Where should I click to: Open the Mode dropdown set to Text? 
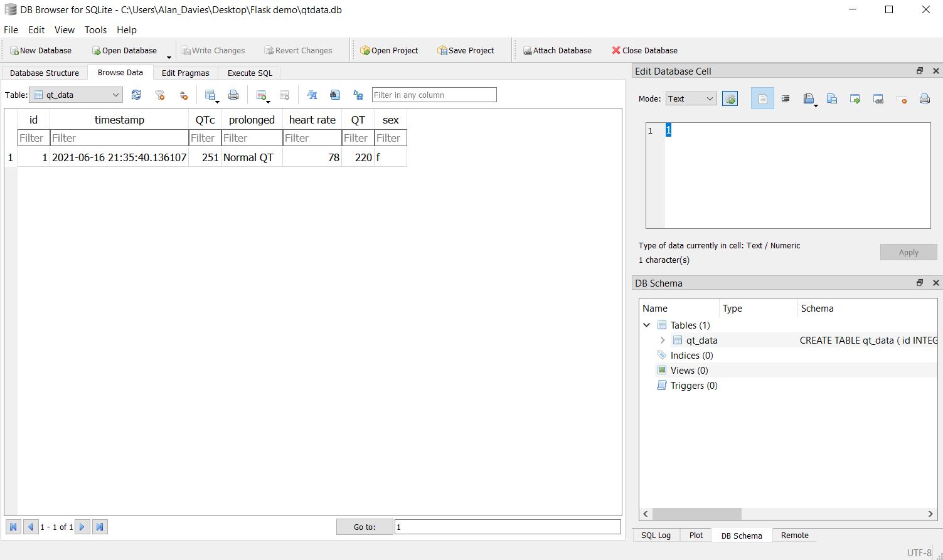click(691, 99)
